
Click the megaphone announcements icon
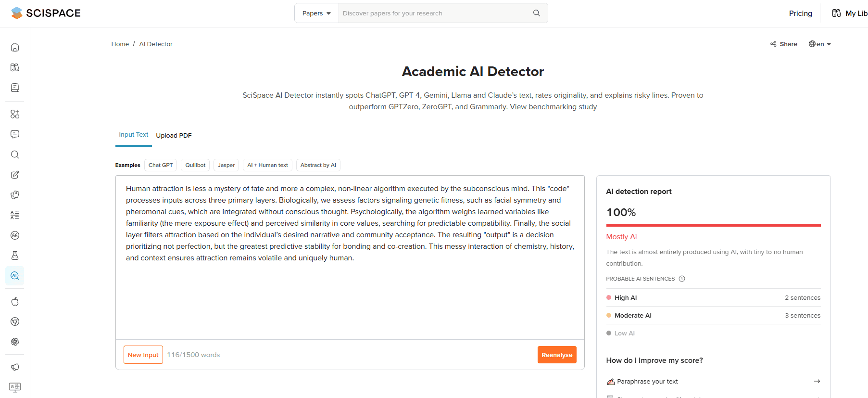(x=15, y=367)
